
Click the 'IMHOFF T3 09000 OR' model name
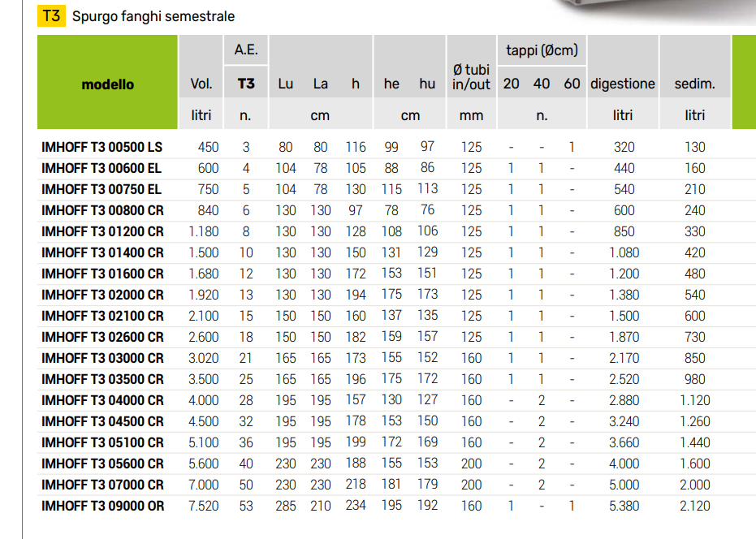pos(102,506)
